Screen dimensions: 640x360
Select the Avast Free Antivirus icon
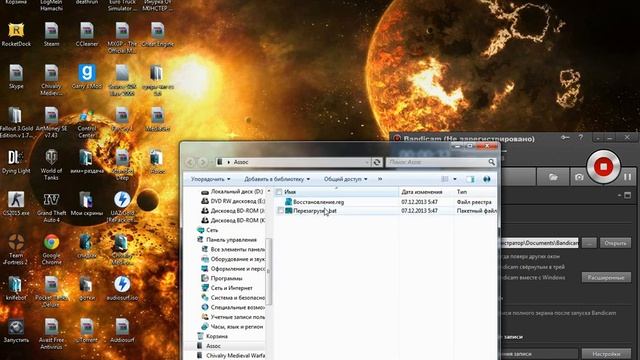pos(51,334)
